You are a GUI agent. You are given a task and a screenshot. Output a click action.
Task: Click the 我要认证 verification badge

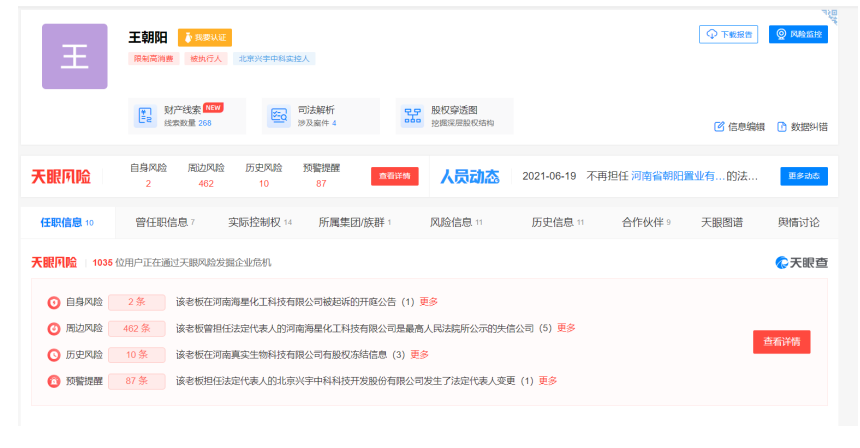205,37
